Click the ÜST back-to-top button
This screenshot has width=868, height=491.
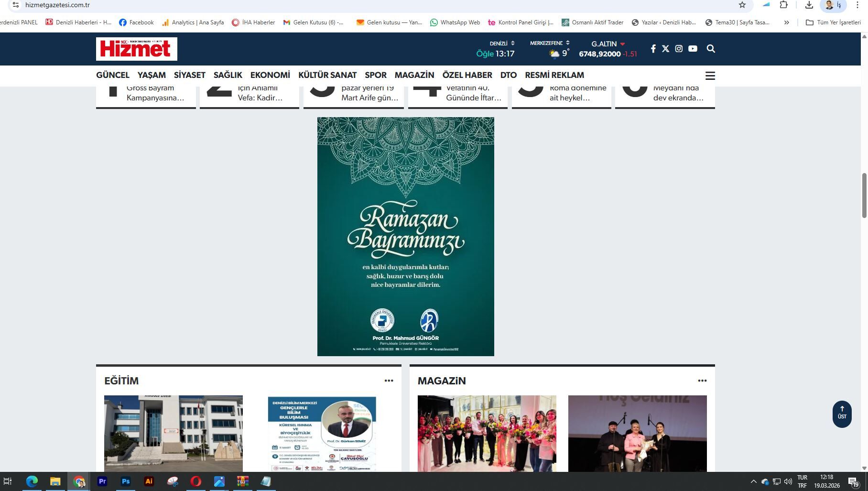coord(842,414)
